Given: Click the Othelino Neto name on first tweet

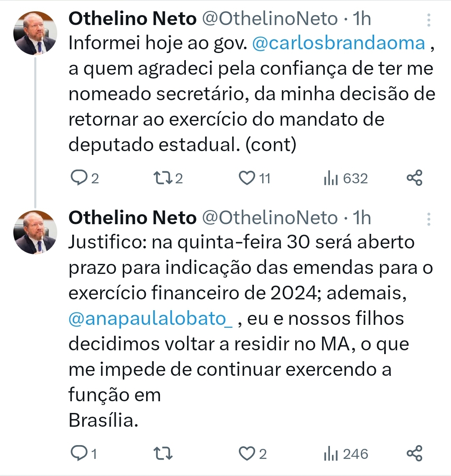Looking at the screenshot, I should [132, 19].
